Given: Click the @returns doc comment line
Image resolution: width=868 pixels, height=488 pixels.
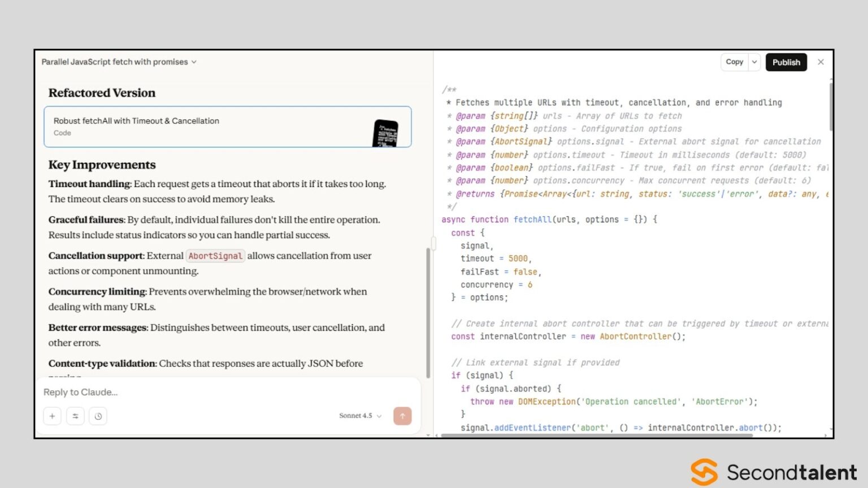Looking at the screenshot, I should 639,194.
